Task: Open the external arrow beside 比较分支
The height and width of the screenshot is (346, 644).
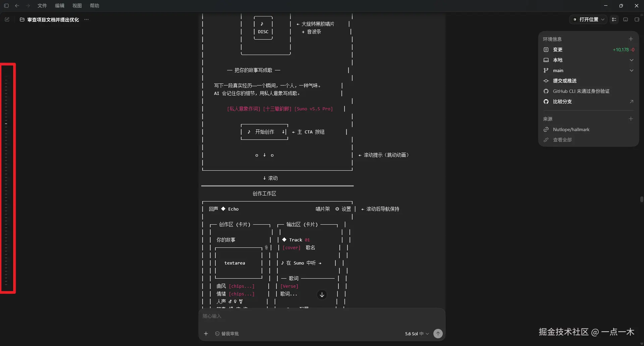Action: [x=632, y=102]
